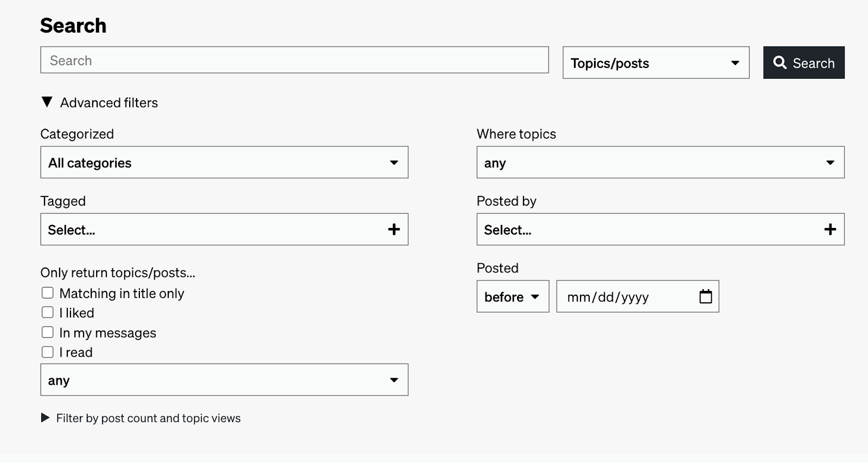
Task: Click the plus icon in Posted by field
Action: pyautogui.click(x=830, y=230)
